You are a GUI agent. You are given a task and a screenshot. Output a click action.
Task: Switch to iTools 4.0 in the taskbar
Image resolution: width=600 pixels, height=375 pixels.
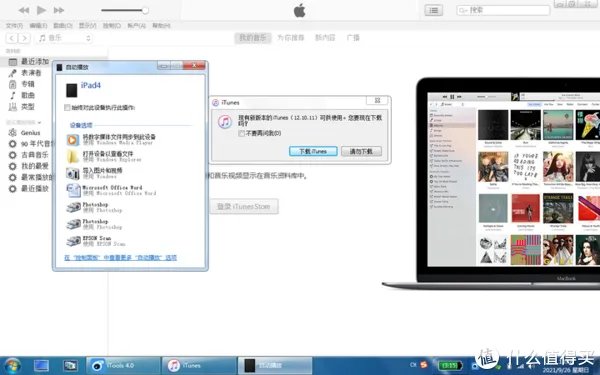[123, 365]
